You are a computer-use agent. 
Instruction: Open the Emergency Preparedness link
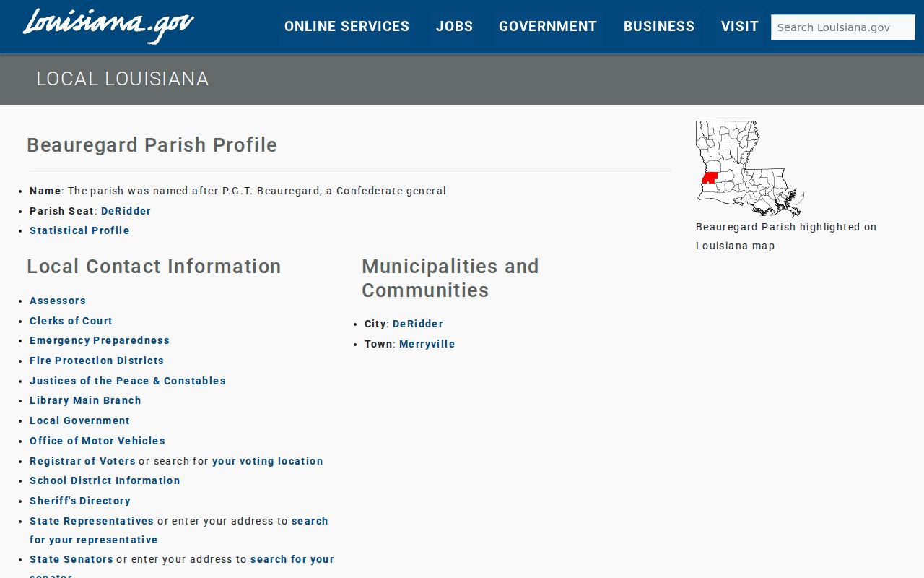click(100, 340)
